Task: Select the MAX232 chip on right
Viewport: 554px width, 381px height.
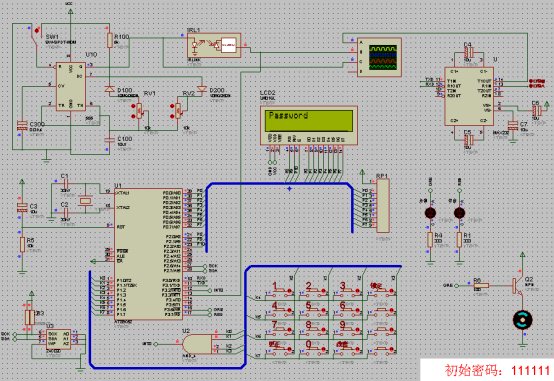Action: coord(469,96)
